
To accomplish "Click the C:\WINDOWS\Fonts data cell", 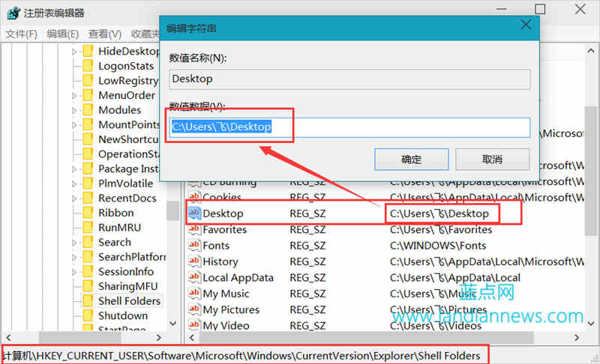I will click(x=438, y=246).
